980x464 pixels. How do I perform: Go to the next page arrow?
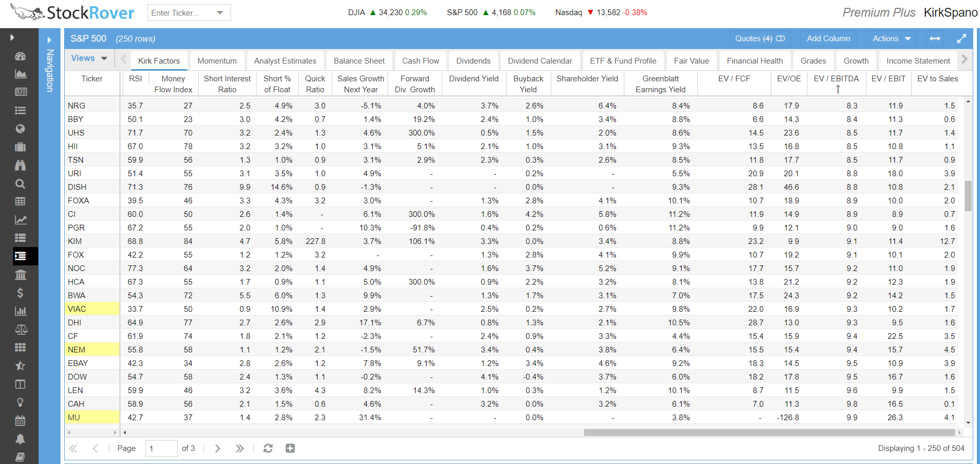(x=217, y=448)
